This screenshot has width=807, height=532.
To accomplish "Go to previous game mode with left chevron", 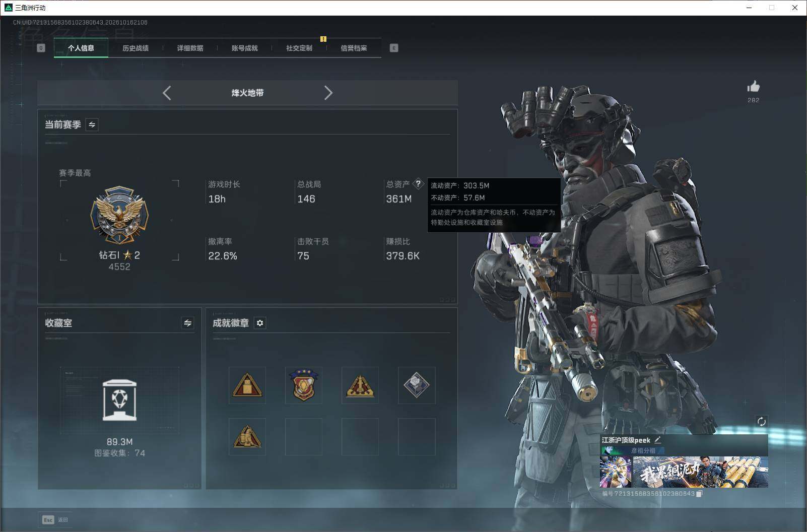I will pos(167,93).
